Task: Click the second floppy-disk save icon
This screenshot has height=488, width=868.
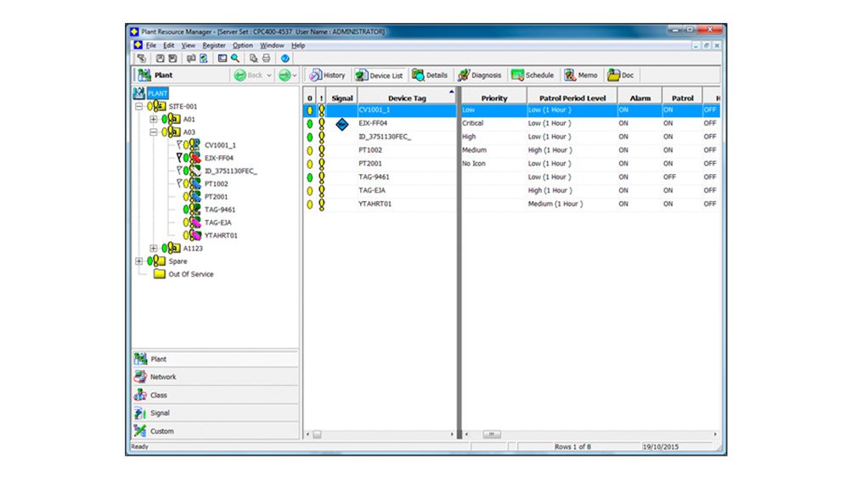Action: (x=172, y=58)
